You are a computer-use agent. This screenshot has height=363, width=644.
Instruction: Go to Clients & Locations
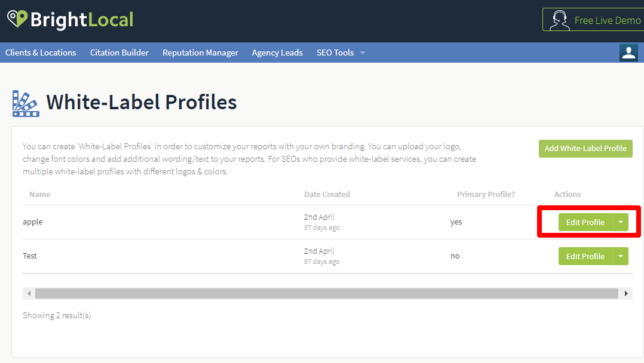41,53
